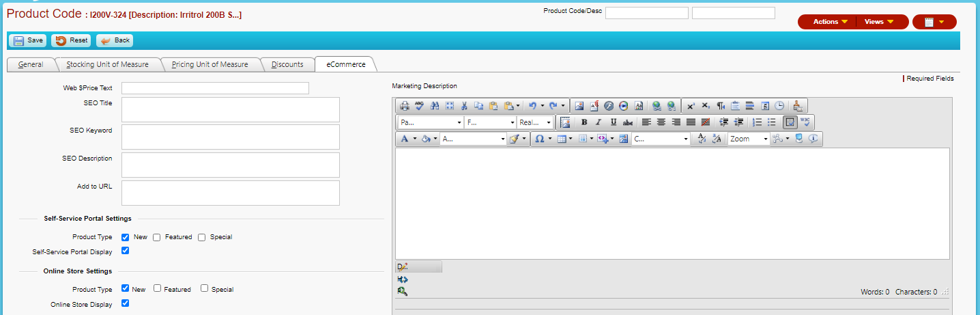Open the Media Manager icon
980x315 pixels.
pyautogui.click(x=624, y=106)
